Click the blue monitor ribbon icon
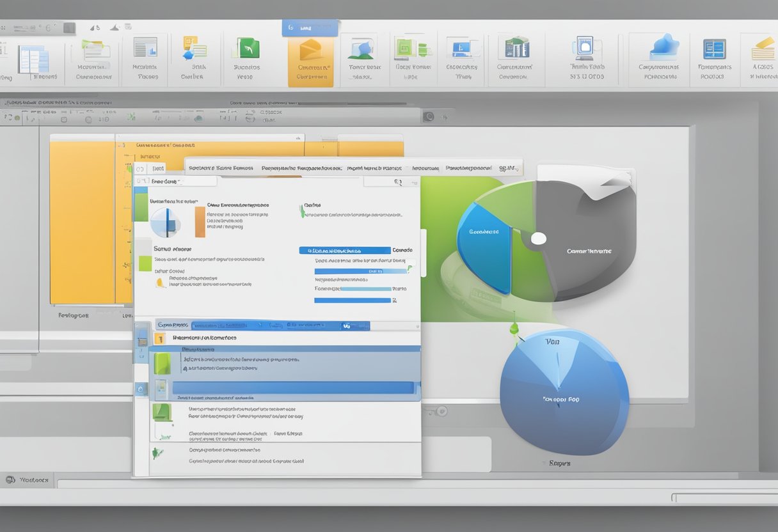The image size is (778, 532). (463, 49)
